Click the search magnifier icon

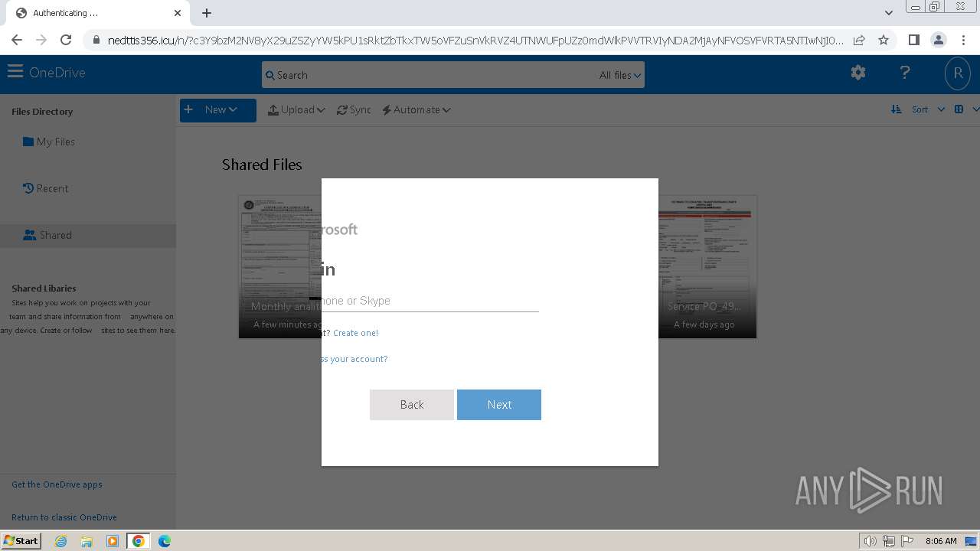click(269, 75)
